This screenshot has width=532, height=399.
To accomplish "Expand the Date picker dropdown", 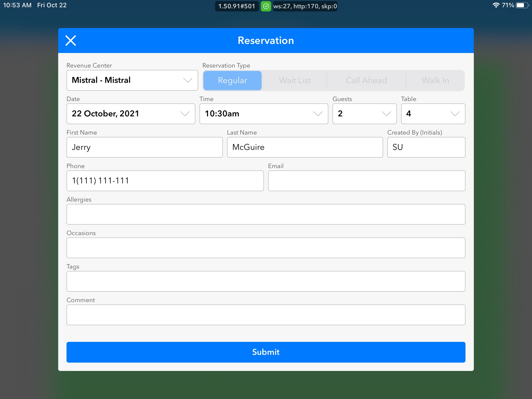I will tap(131, 114).
